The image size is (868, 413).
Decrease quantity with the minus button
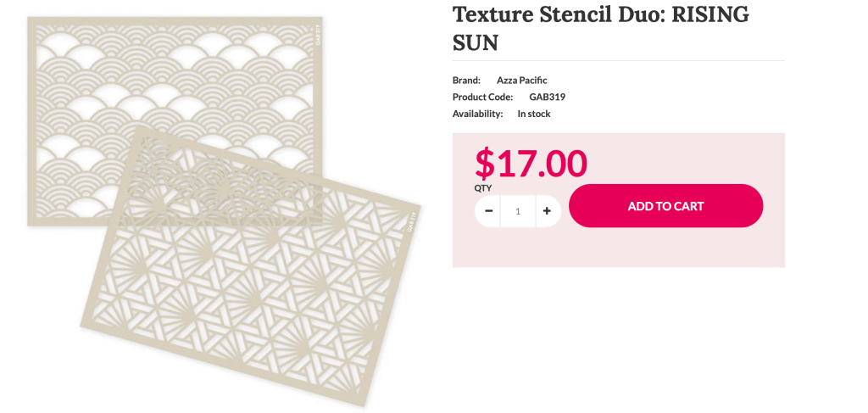[488, 210]
